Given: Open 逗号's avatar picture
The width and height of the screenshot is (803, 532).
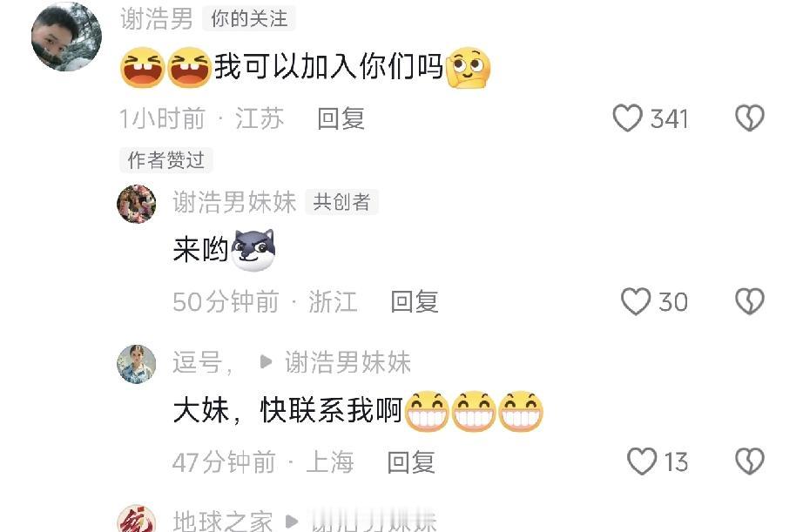Looking at the screenshot, I should [x=136, y=364].
